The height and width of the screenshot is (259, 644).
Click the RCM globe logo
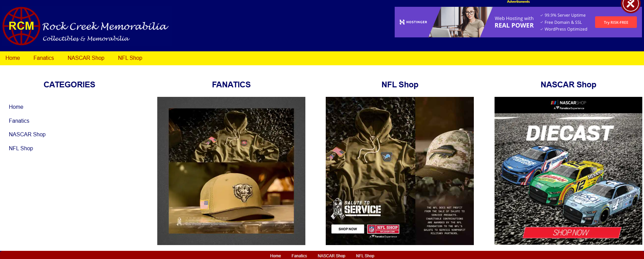pos(21,26)
